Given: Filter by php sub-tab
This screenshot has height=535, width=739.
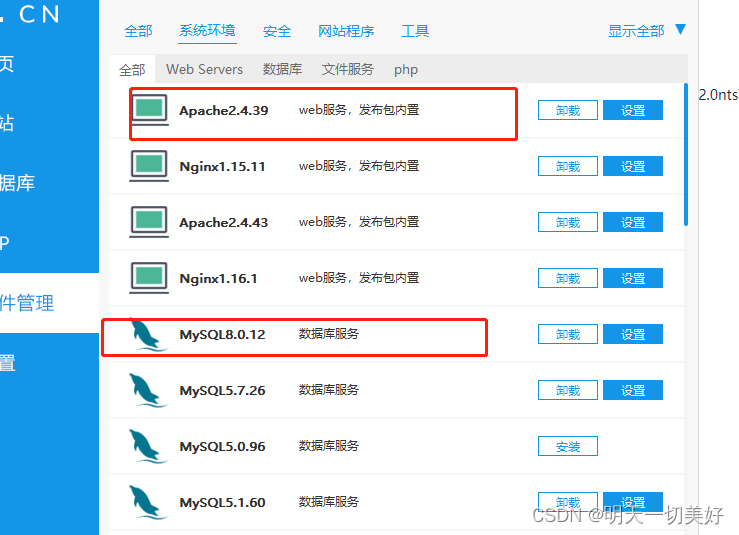Looking at the screenshot, I should pos(406,70).
